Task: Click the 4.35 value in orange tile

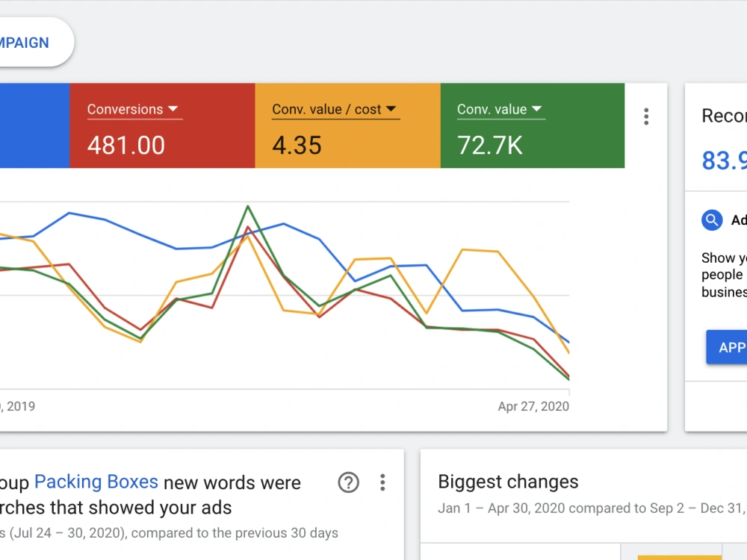Action: [297, 146]
